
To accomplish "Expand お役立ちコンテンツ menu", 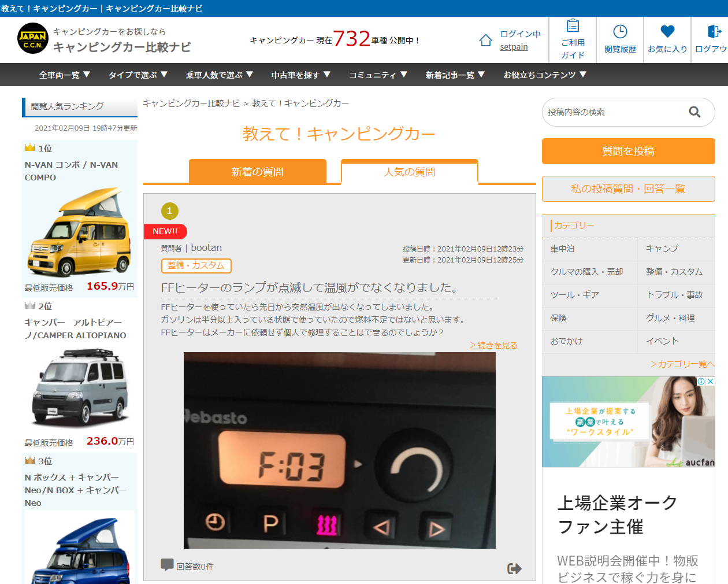I will (x=544, y=75).
